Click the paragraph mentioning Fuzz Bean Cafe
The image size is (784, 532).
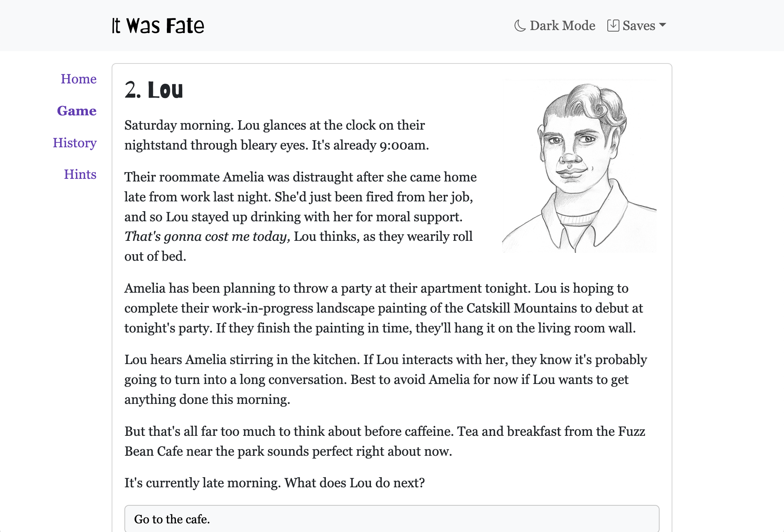384,441
